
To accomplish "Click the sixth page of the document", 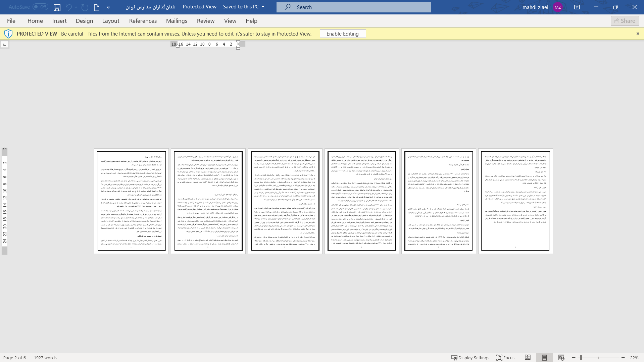I will point(515,201).
